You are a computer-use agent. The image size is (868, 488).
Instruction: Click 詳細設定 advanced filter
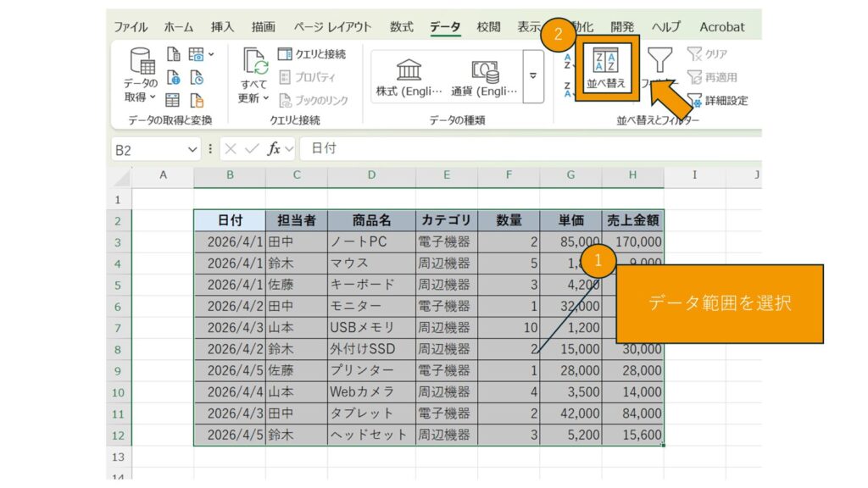point(718,100)
